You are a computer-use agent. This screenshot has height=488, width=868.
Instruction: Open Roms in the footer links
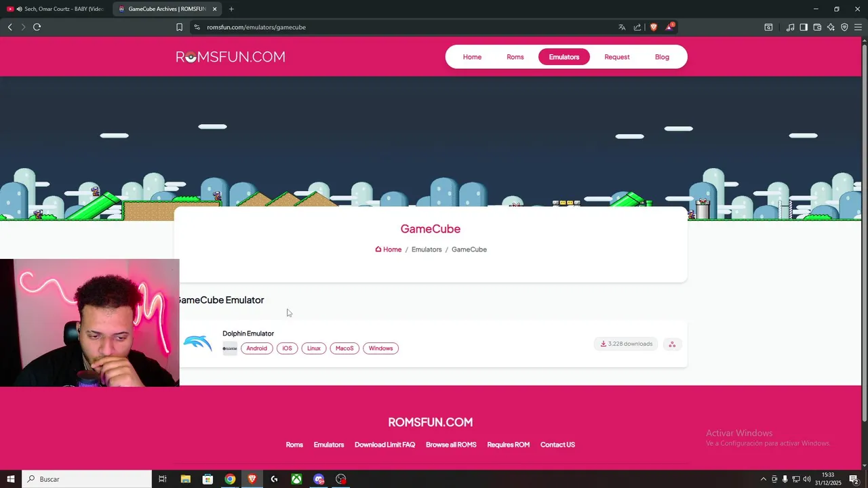tap(294, 445)
